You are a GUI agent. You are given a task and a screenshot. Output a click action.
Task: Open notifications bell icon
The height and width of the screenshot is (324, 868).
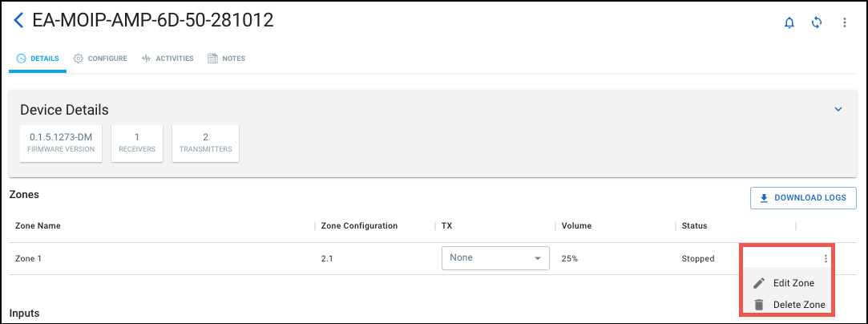coord(789,22)
